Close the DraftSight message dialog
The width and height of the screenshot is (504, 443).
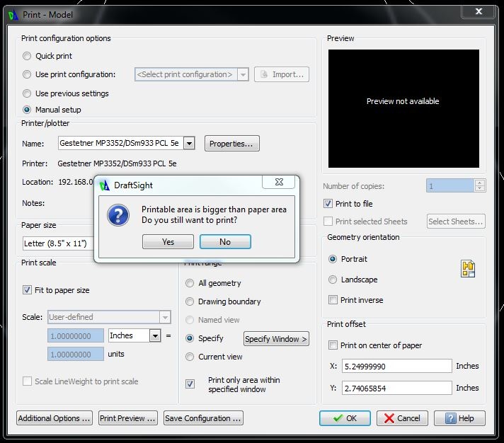click(x=279, y=182)
